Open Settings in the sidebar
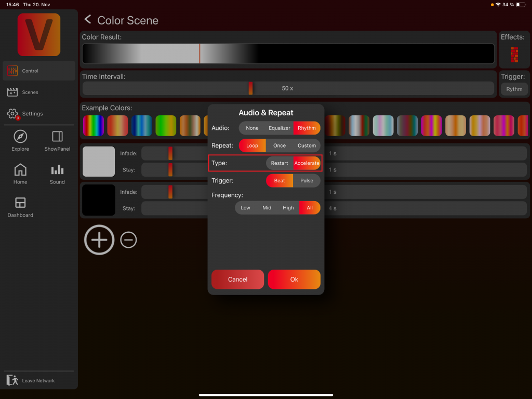532x399 pixels. (x=32, y=114)
